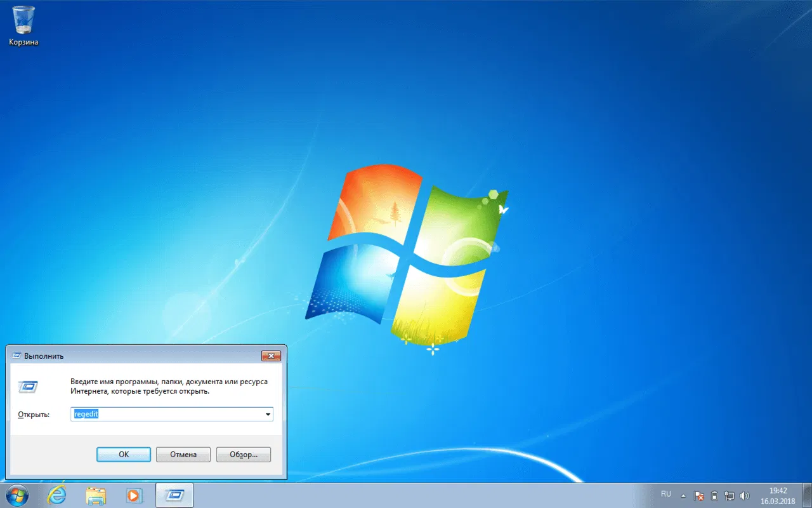This screenshot has width=812, height=508.
Task: Click the OK button in Run dialog
Action: click(x=124, y=454)
